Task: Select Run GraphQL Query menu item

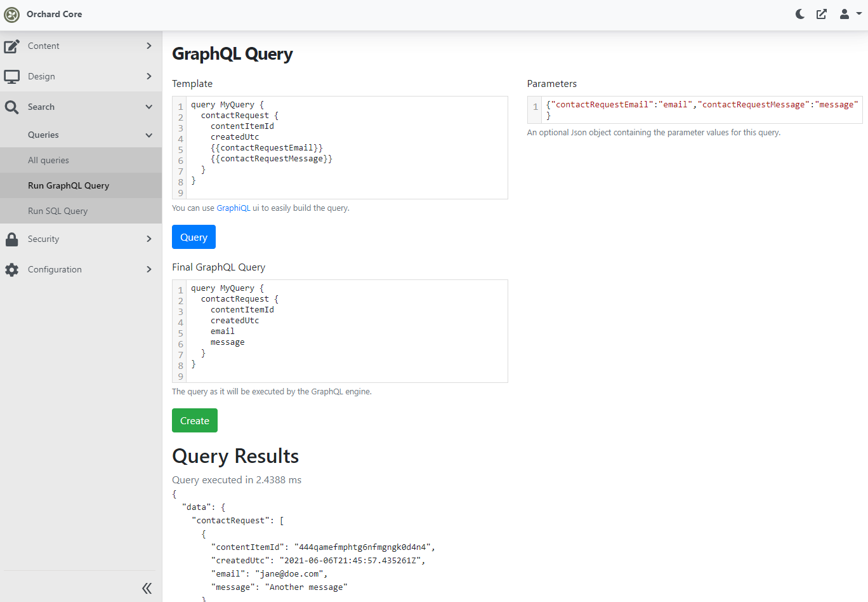Action: point(81,185)
